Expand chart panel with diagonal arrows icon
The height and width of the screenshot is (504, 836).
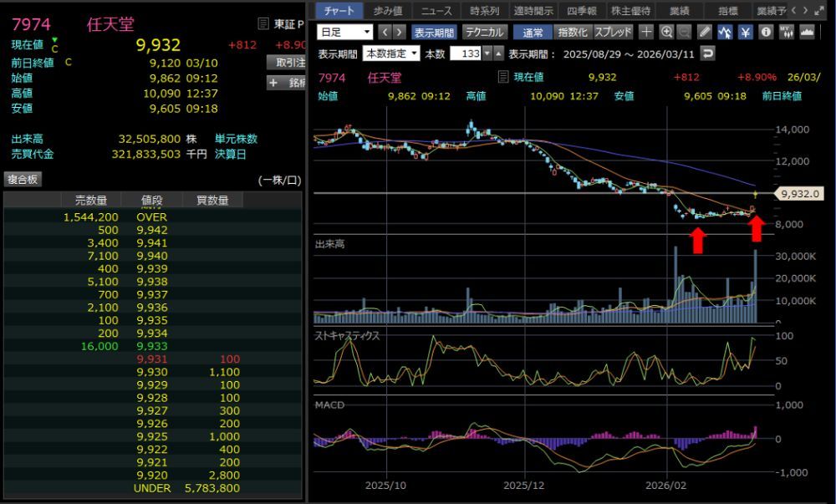pyautogui.click(x=819, y=11)
